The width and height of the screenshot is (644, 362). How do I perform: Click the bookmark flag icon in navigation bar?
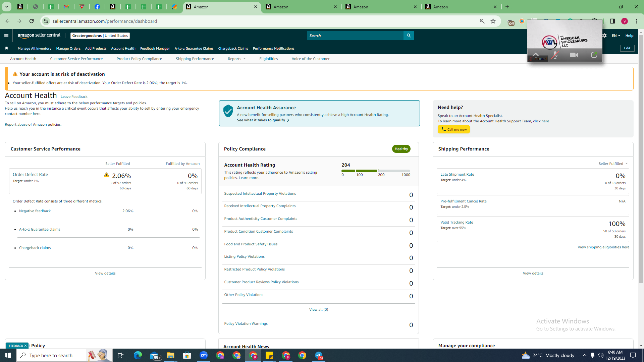[6, 48]
